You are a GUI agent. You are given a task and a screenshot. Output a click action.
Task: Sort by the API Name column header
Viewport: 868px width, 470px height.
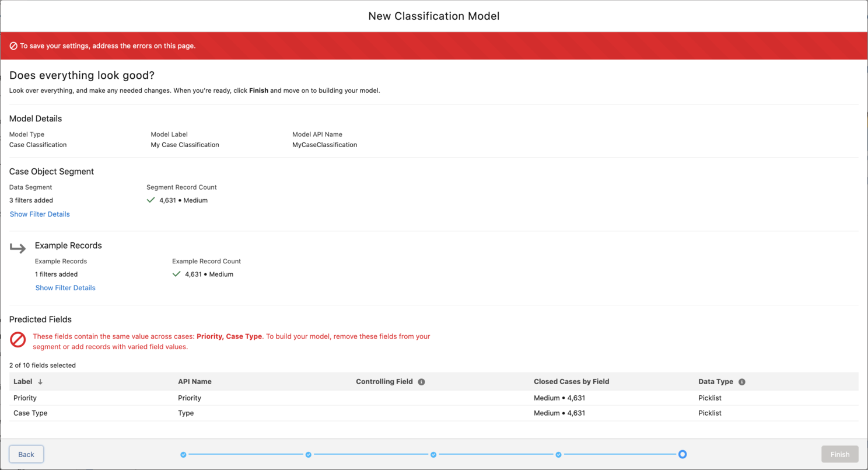click(x=194, y=382)
